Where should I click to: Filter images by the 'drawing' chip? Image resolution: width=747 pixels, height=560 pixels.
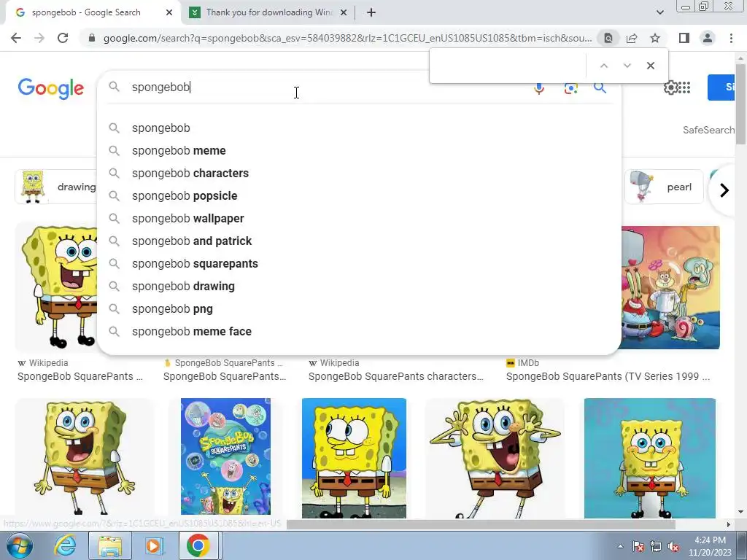[x=56, y=187]
